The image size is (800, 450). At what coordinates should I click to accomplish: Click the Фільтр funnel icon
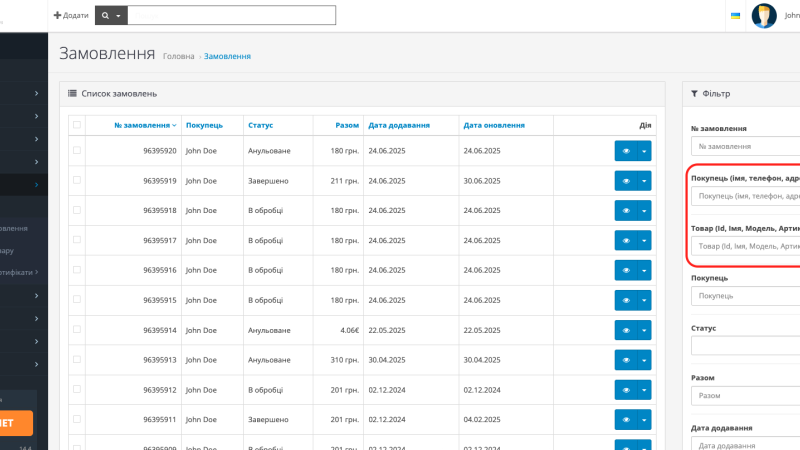coord(694,93)
